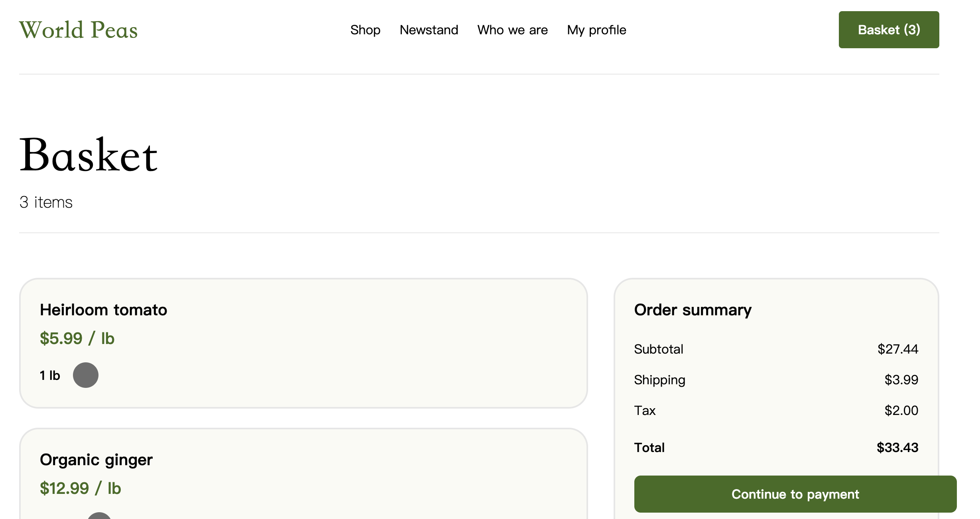Open the World Peas home logo
The image size is (980, 519).
coord(79,30)
